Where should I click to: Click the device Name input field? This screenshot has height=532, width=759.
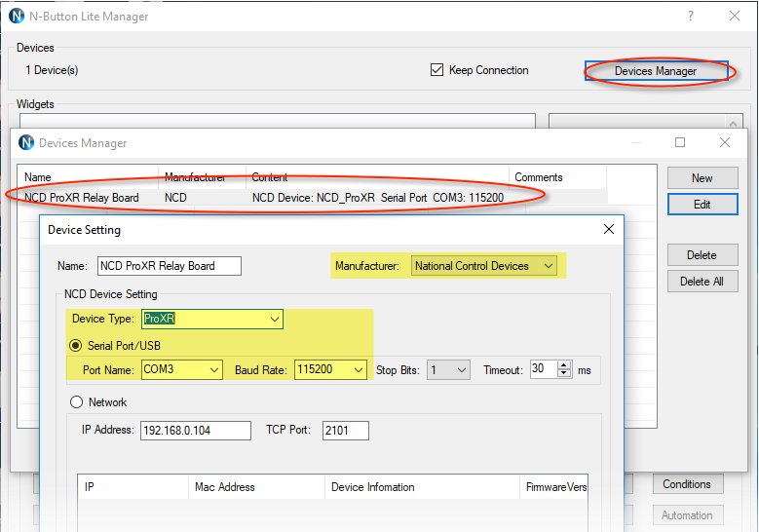(170, 266)
